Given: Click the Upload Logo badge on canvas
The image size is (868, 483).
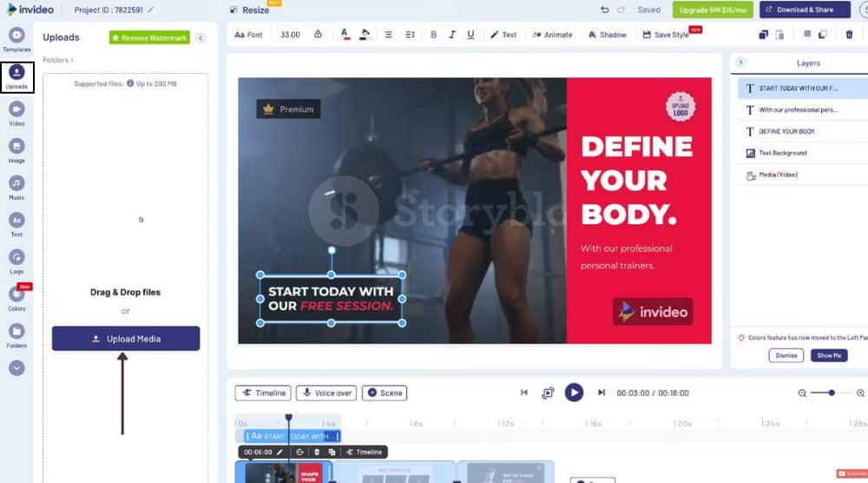Looking at the screenshot, I should coord(681,107).
